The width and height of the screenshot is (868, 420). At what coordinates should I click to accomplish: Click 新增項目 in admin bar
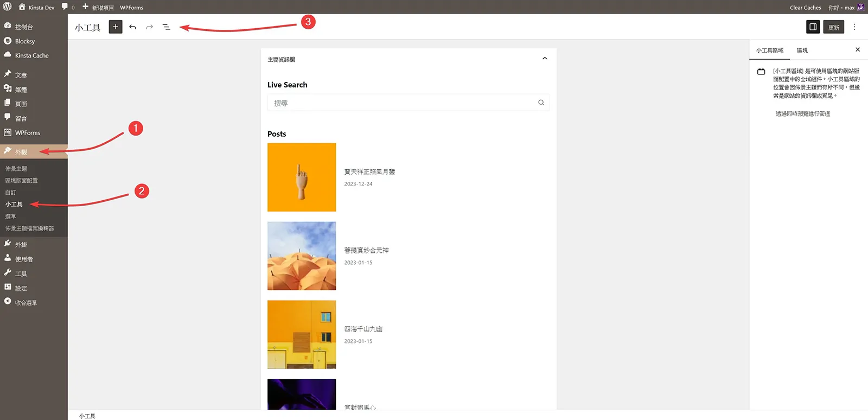coord(98,7)
